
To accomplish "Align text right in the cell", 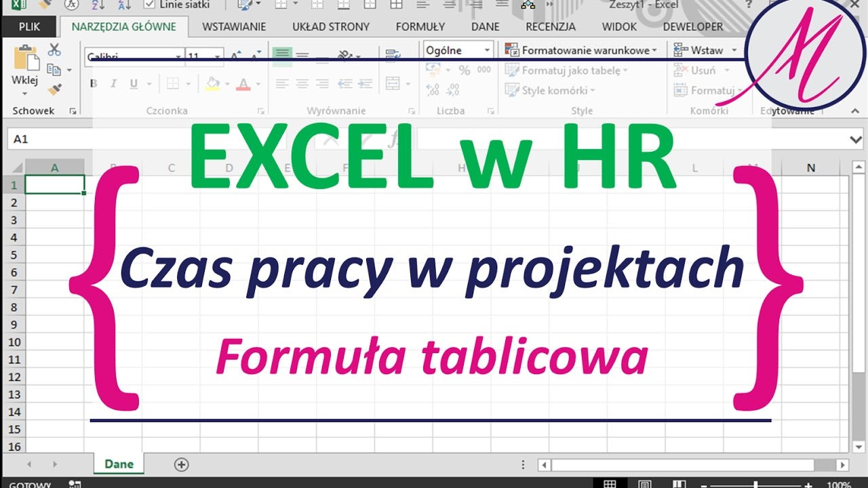I will point(323,84).
